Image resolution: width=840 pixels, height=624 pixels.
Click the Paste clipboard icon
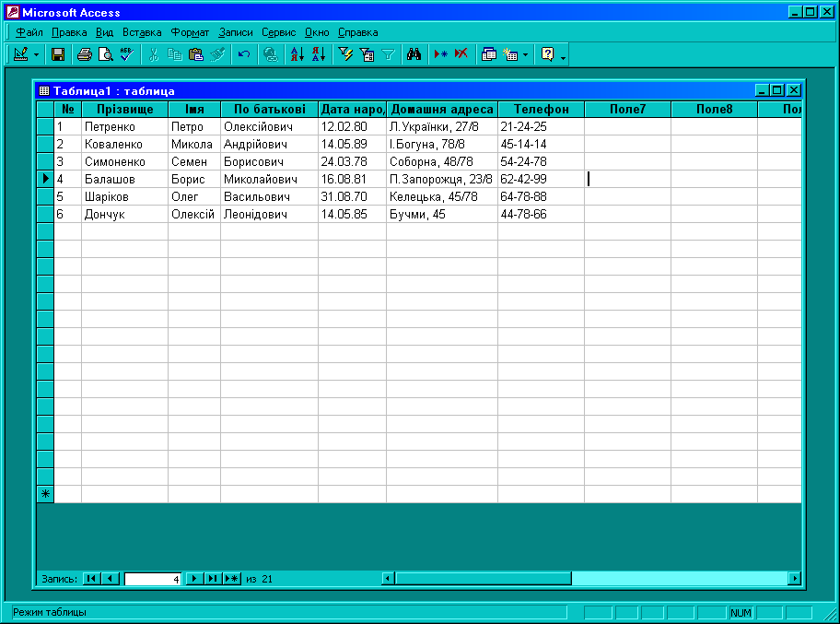click(x=196, y=54)
